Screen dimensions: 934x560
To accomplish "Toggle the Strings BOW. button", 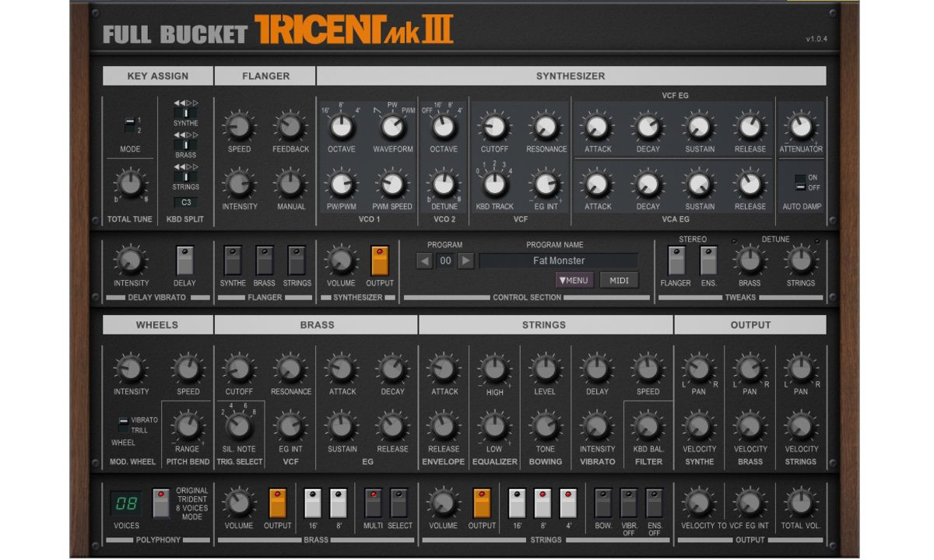I will tap(603, 503).
